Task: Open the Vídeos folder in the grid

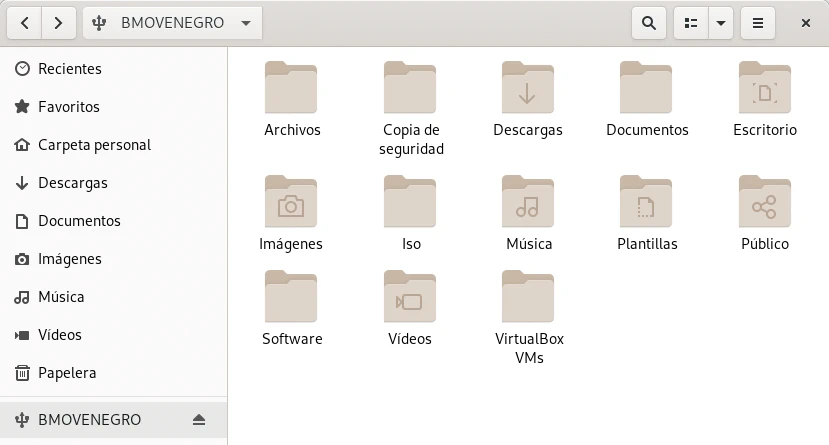Action: click(x=409, y=297)
